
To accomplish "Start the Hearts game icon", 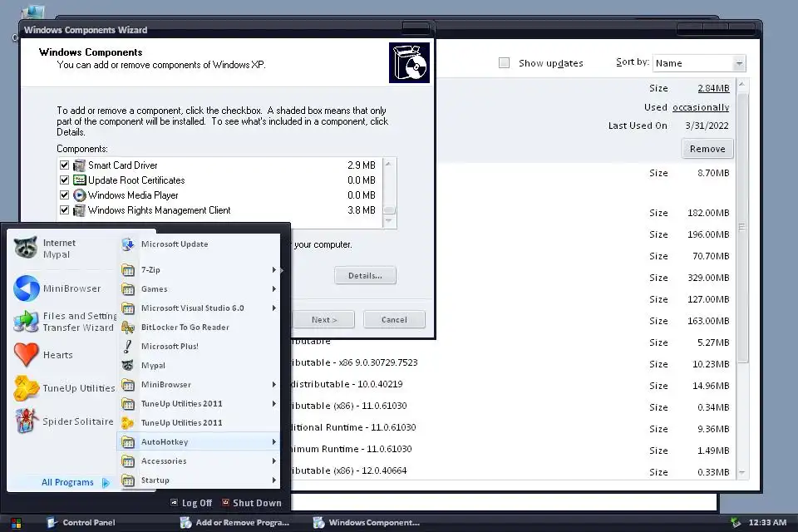I will click(26, 355).
